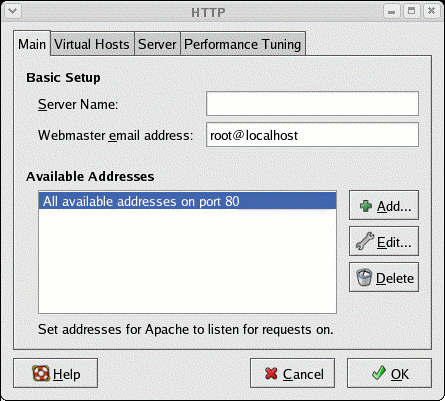Click the red X icon on Cancel
Viewport: 445px width, 401px height.
271,374
